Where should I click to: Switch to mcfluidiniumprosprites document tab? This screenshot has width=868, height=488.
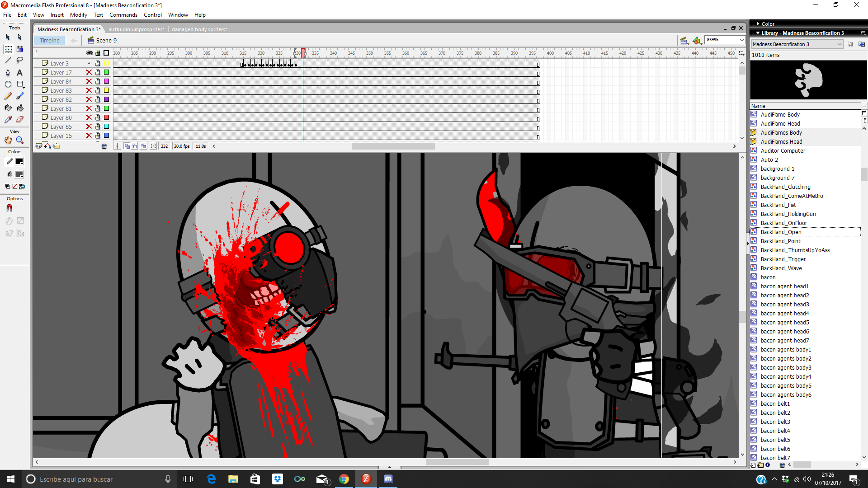136,29
